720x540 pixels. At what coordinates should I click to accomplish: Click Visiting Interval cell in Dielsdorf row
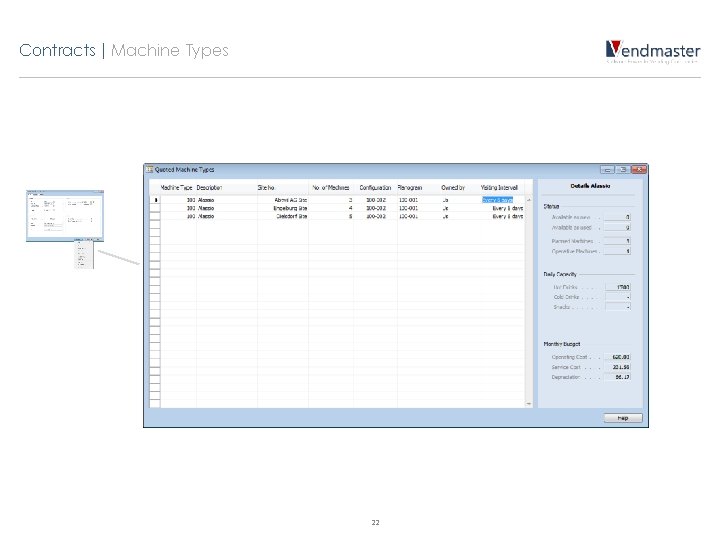(501, 216)
